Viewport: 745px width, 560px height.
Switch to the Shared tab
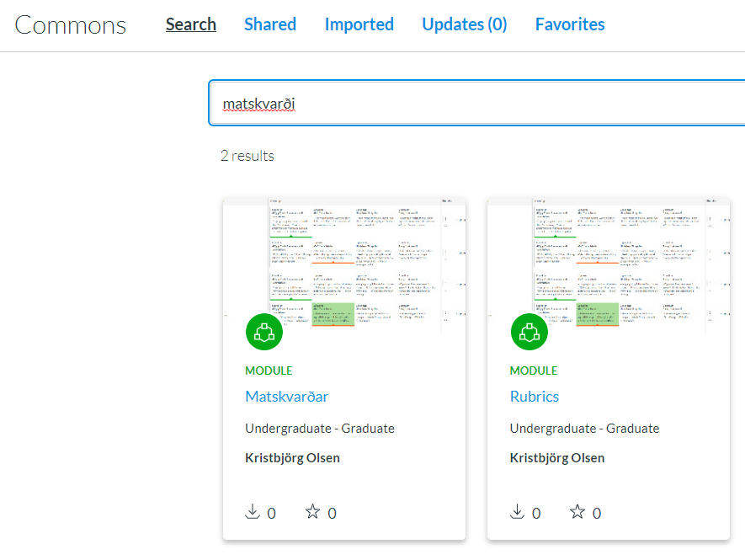click(270, 24)
